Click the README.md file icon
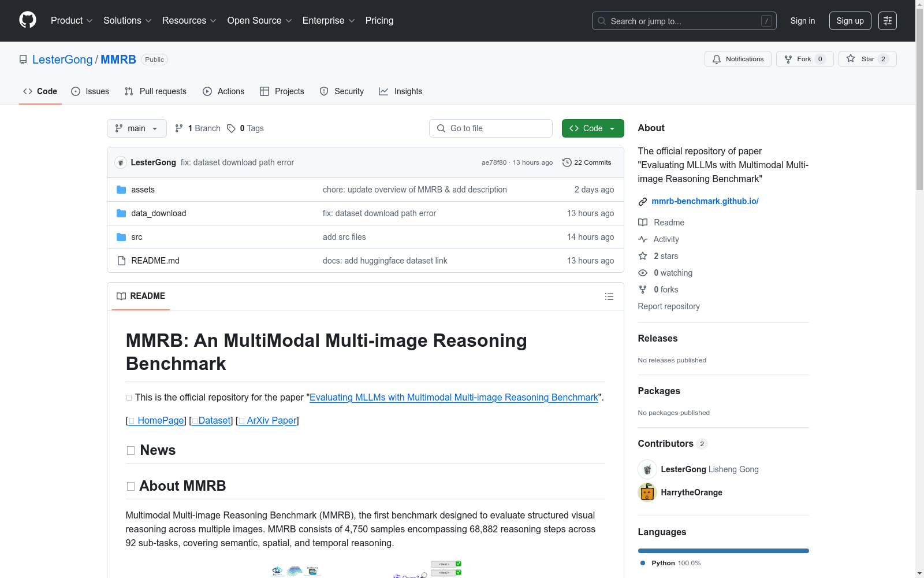924x578 pixels. 121,261
